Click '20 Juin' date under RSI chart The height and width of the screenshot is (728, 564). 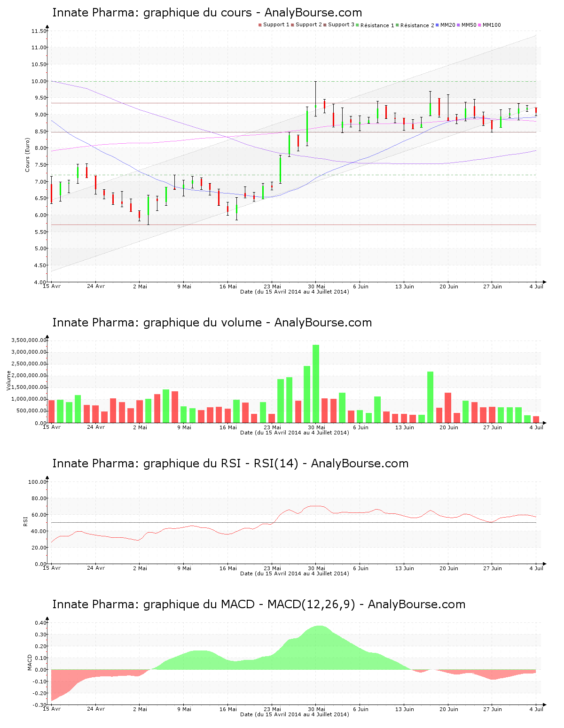click(x=449, y=568)
